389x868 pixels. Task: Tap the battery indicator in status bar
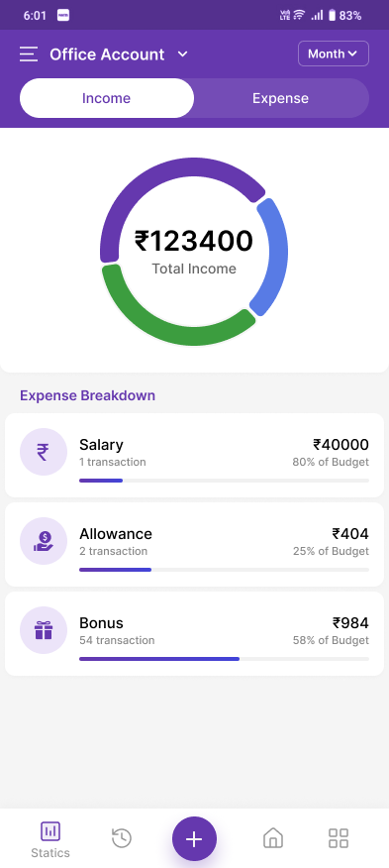point(332,16)
